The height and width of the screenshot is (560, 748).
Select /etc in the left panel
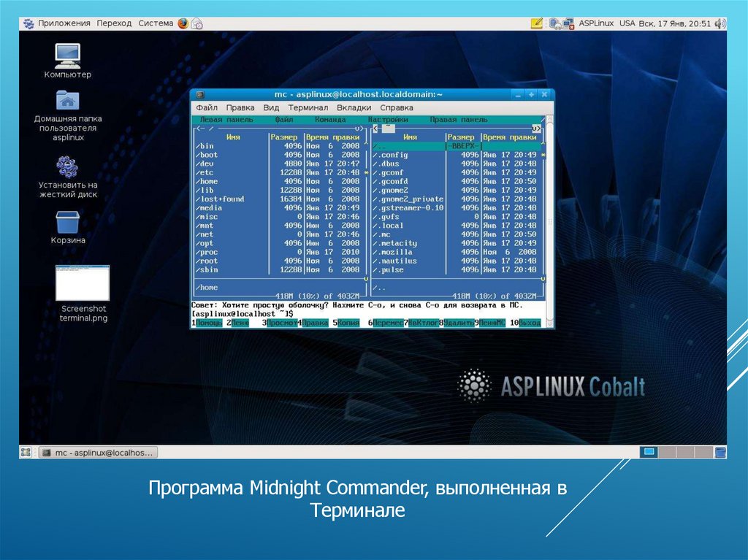(x=280, y=173)
